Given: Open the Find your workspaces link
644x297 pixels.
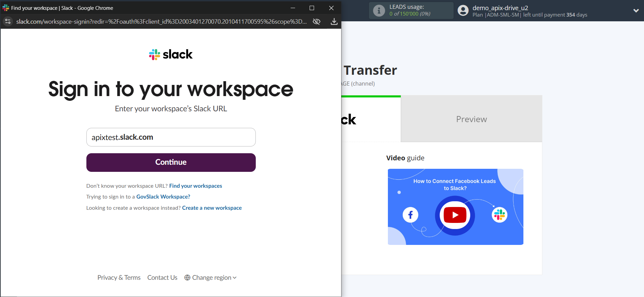Looking at the screenshot, I should click(195, 186).
